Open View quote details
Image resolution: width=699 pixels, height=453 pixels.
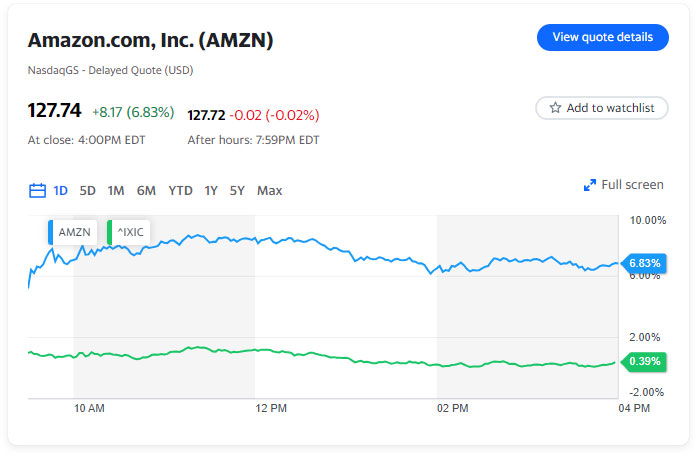pos(602,37)
